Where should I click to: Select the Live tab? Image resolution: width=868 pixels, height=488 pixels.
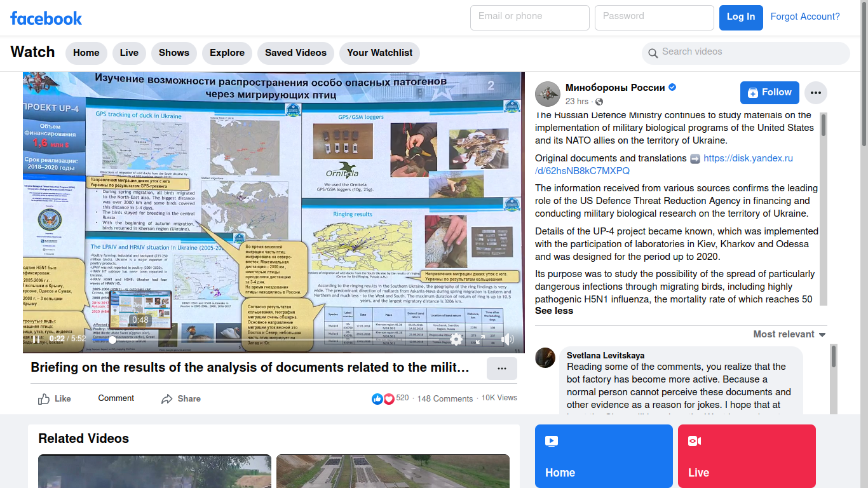pos(129,53)
